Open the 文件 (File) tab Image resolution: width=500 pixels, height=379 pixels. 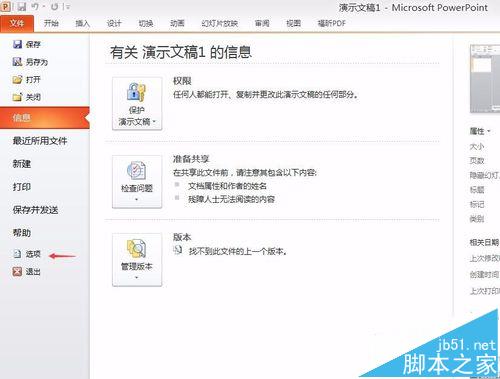click(x=17, y=23)
